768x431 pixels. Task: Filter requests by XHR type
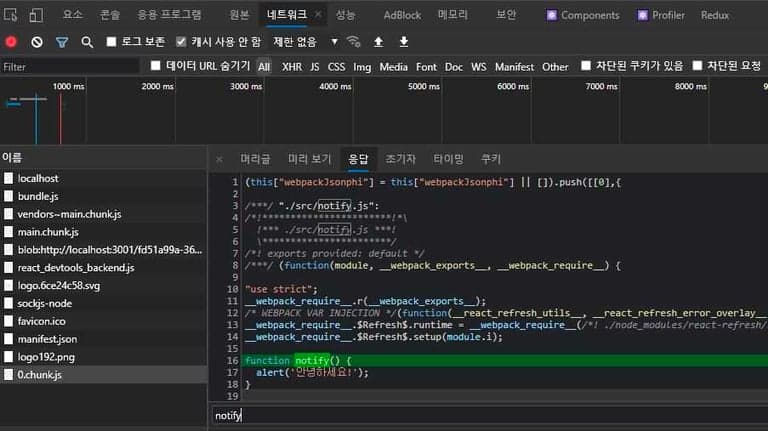tap(291, 67)
